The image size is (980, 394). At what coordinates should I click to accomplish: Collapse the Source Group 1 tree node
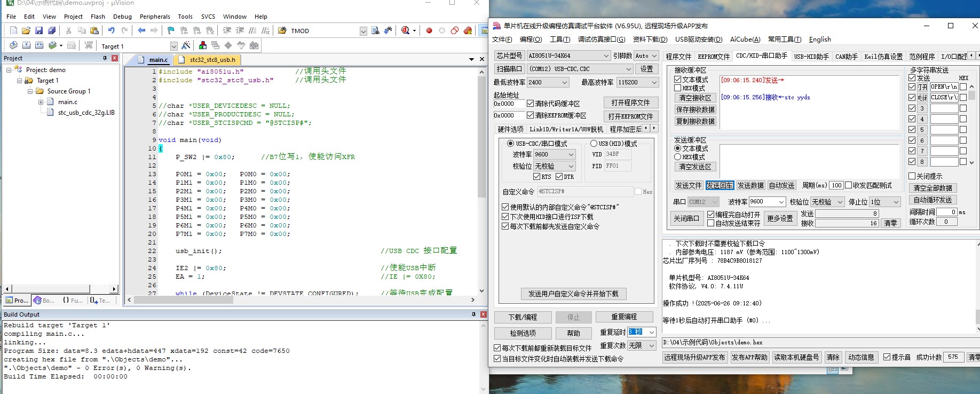[x=30, y=91]
